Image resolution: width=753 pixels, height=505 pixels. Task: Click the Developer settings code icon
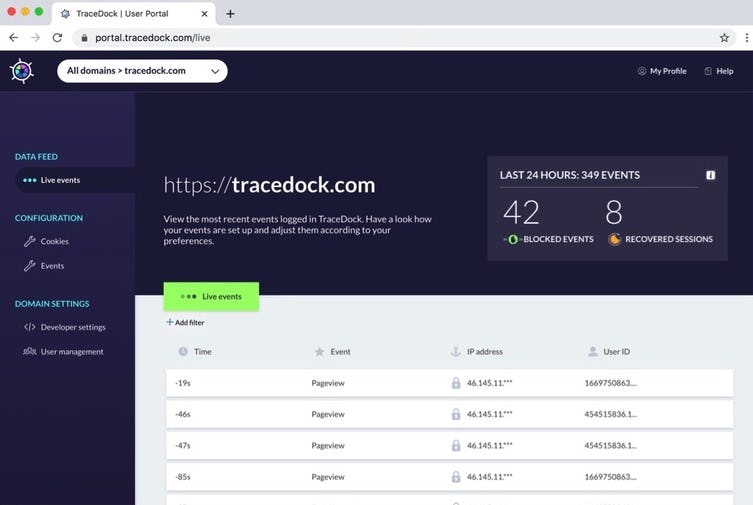point(30,327)
